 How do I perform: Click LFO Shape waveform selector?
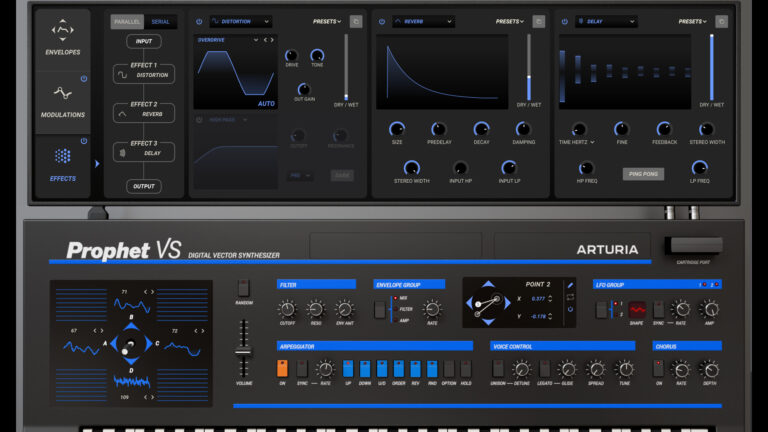[x=637, y=310]
